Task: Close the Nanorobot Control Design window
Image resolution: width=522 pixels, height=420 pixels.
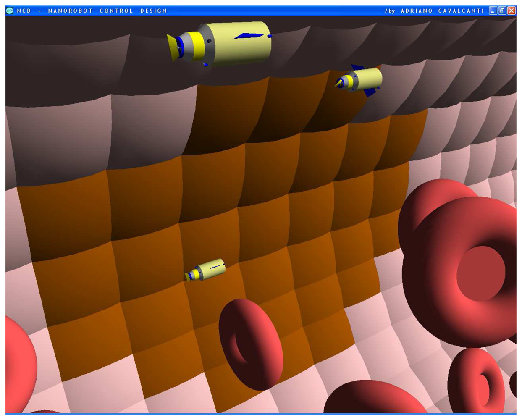Action: tap(512, 10)
